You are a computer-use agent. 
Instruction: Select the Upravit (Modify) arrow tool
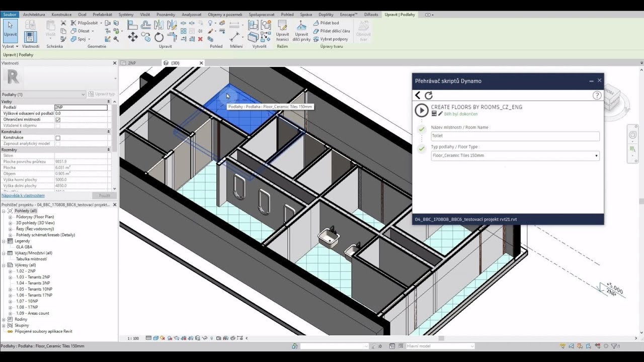coord(10,30)
